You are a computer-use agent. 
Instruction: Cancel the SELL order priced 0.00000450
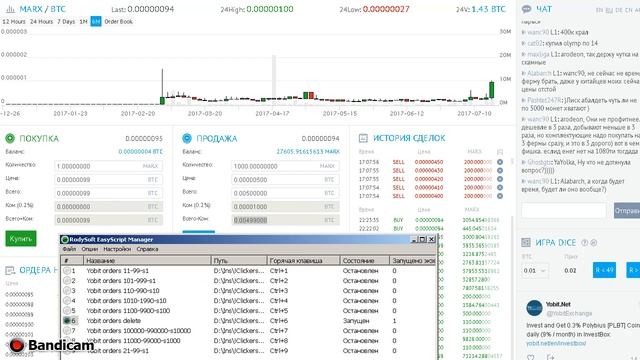(x=500, y=162)
